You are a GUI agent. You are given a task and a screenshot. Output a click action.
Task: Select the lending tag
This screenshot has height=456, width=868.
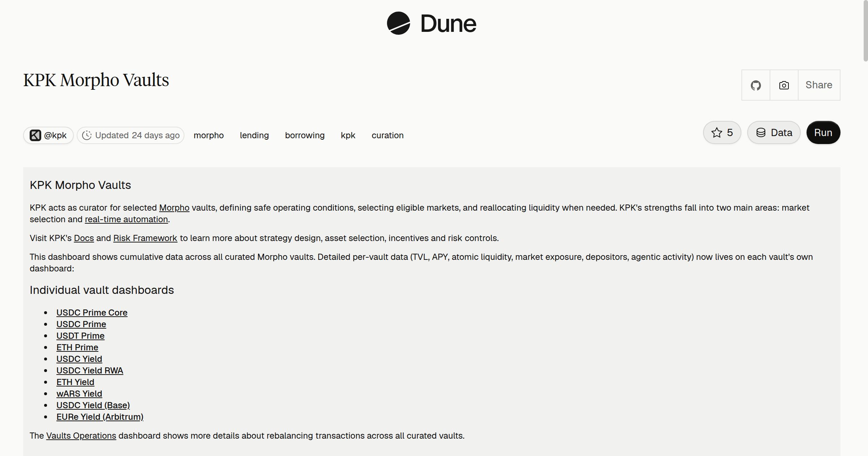tap(254, 135)
